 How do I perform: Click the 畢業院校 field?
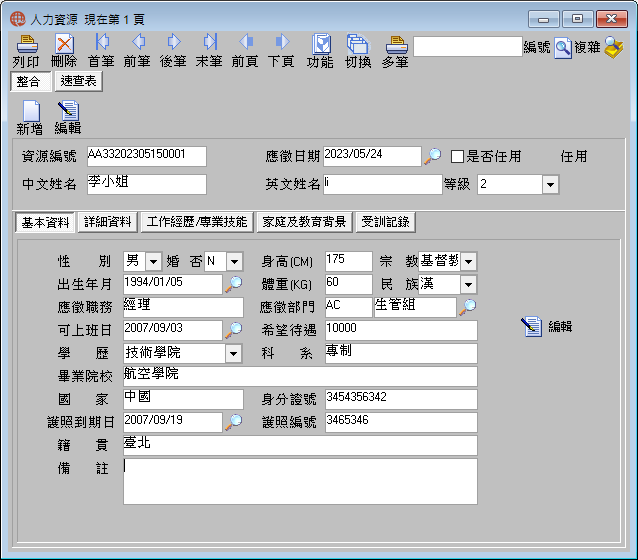[300, 376]
